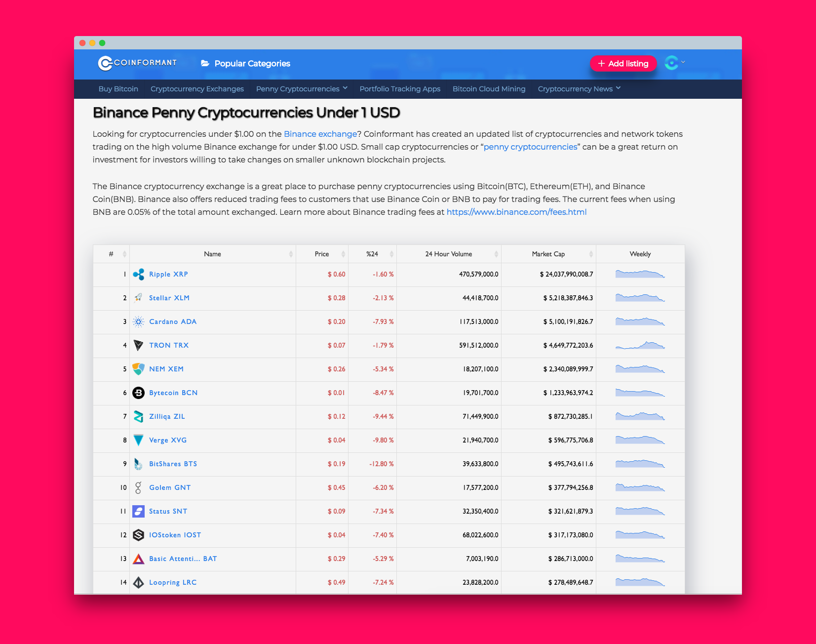Open the user account avatar icon

coord(671,63)
